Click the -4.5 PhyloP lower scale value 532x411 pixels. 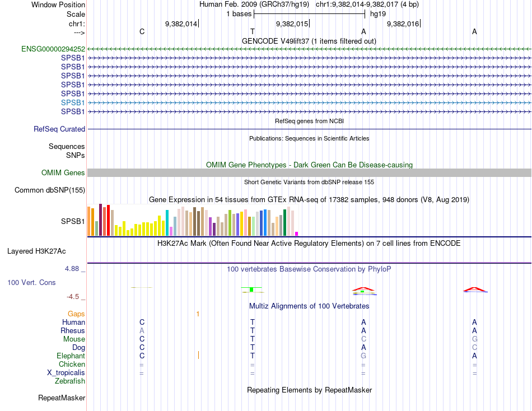[x=73, y=297]
